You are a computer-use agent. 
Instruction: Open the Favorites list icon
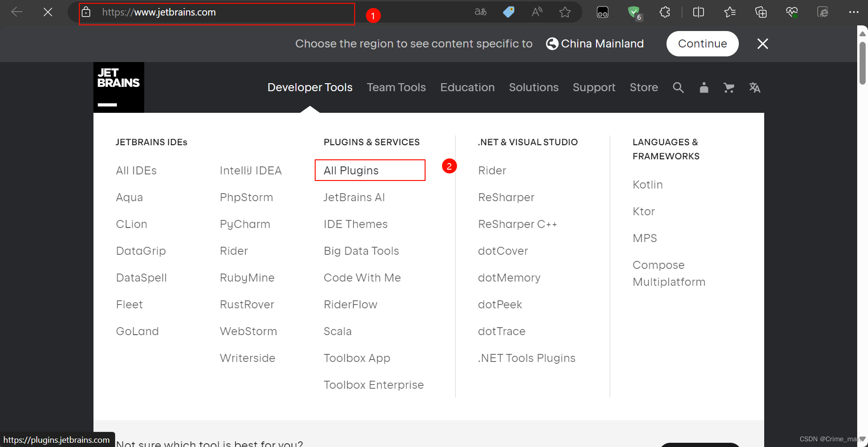coord(730,12)
